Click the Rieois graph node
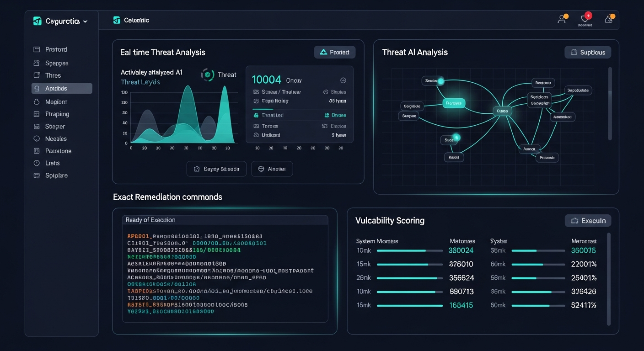This screenshot has height=351, width=644. [454, 157]
